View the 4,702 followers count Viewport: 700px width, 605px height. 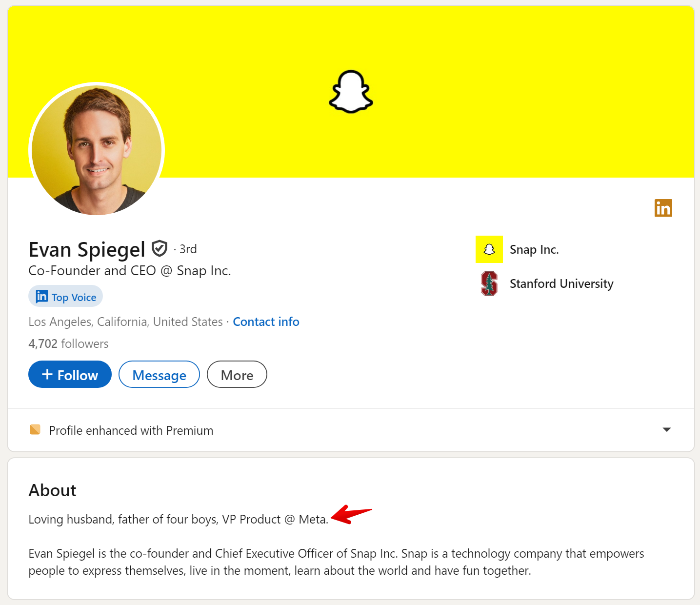[68, 344]
